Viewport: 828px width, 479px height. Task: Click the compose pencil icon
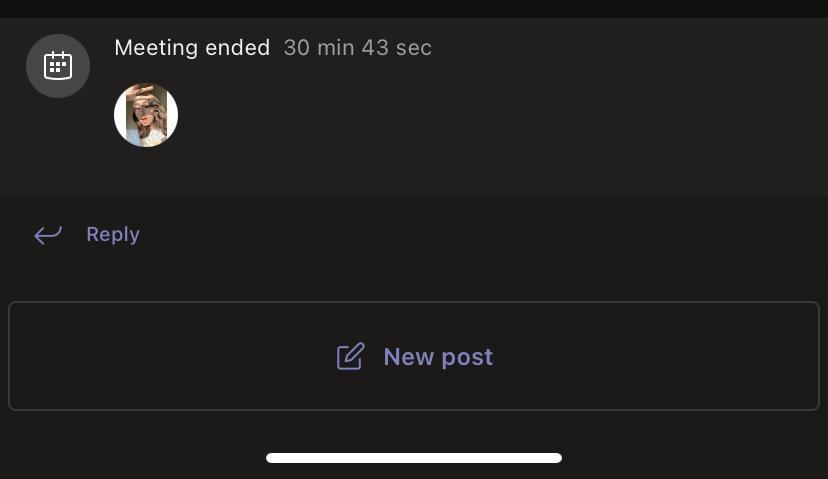350,357
